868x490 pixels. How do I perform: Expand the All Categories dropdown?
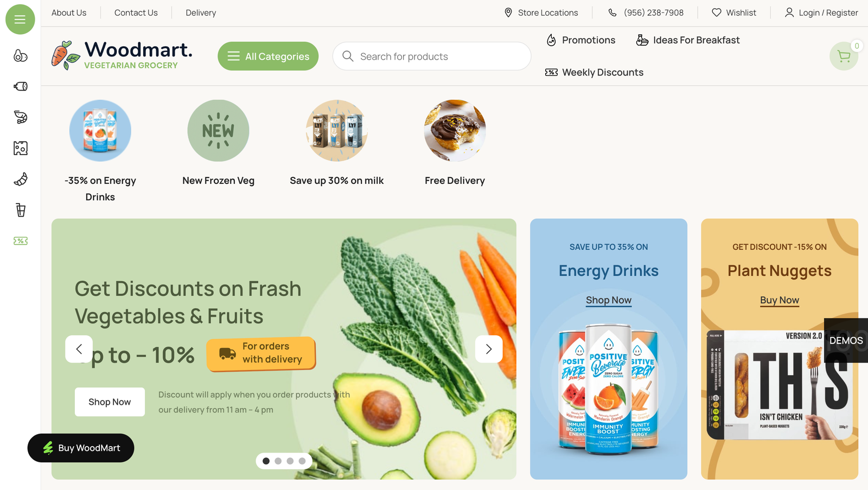[268, 56]
